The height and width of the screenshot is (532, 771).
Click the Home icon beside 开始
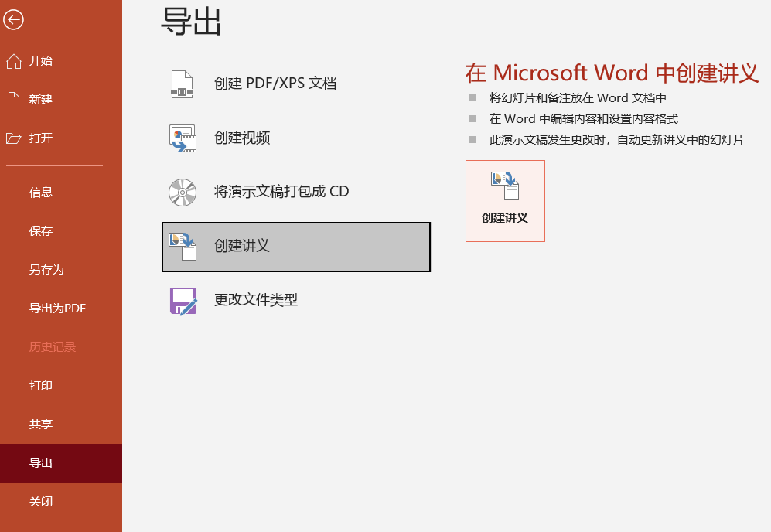tap(14, 61)
